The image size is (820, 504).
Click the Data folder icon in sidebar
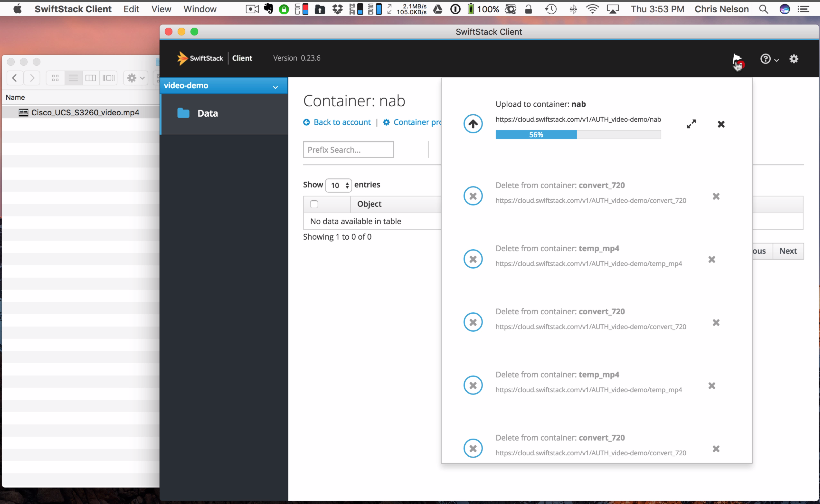coord(183,113)
